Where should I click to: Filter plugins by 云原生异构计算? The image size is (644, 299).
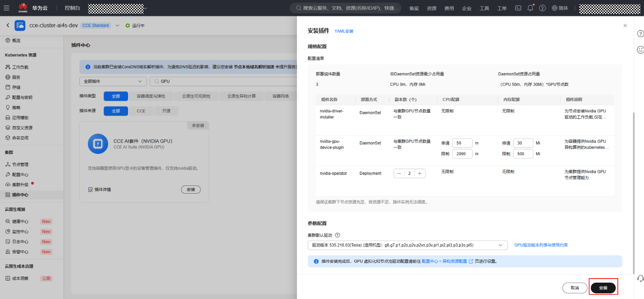pos(241,96)
